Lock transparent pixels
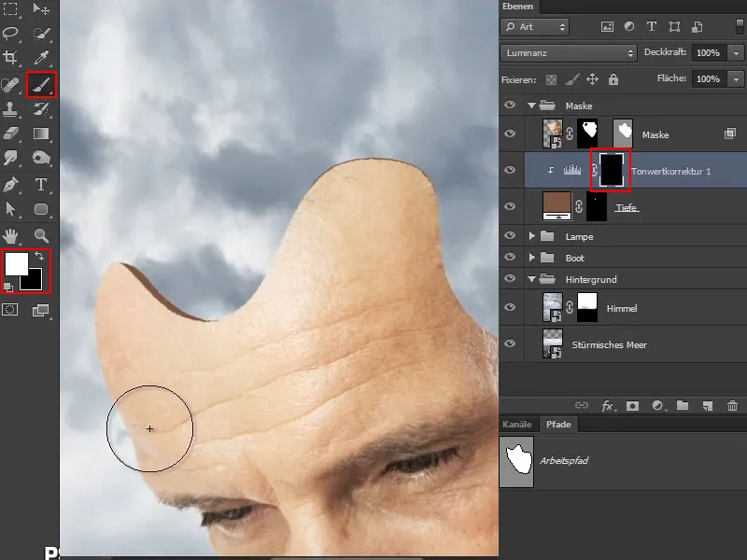This screenshot has height=560, width=747. pos(551,79)
